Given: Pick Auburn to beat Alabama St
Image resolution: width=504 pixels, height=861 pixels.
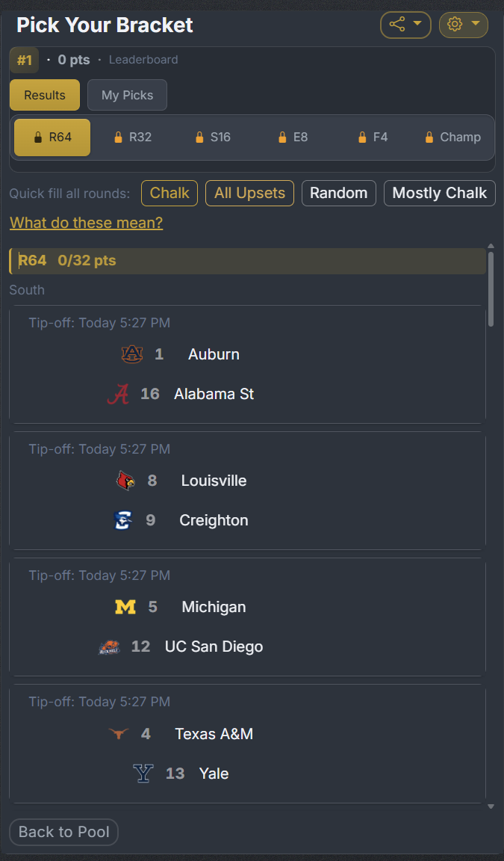Looking at the screenshot, I should pyautogui.click(x=214, y=354).
